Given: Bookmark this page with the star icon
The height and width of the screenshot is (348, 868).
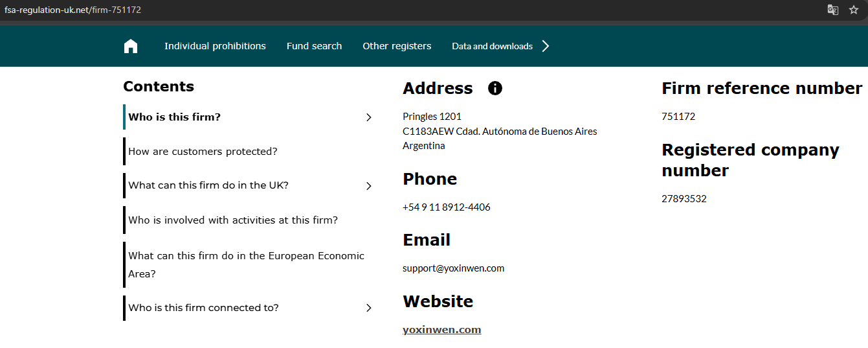Looking at the screenshot, I should coord(854,10).
